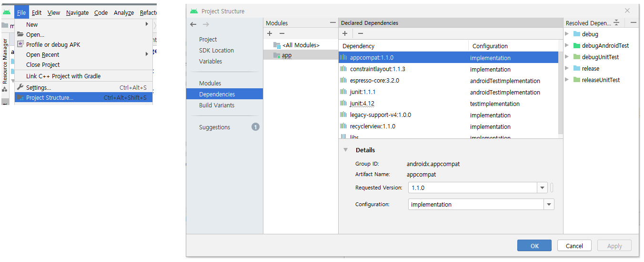Image resolution: width=644 pixels, height=262 pixels.
Task: Click the forward arrow in Project Structure
Action: tap(206, 24)
